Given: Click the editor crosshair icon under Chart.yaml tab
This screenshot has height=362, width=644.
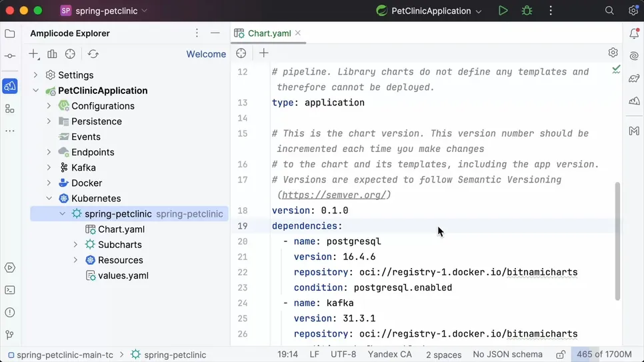Looking at the screenshot, I should click(x=241, y=53).
